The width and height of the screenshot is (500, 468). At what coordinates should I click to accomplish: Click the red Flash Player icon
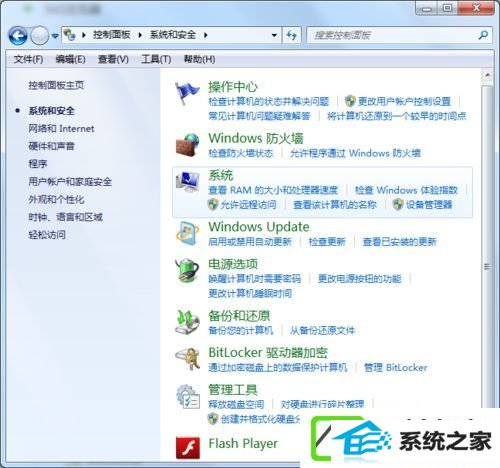(188, 448)
